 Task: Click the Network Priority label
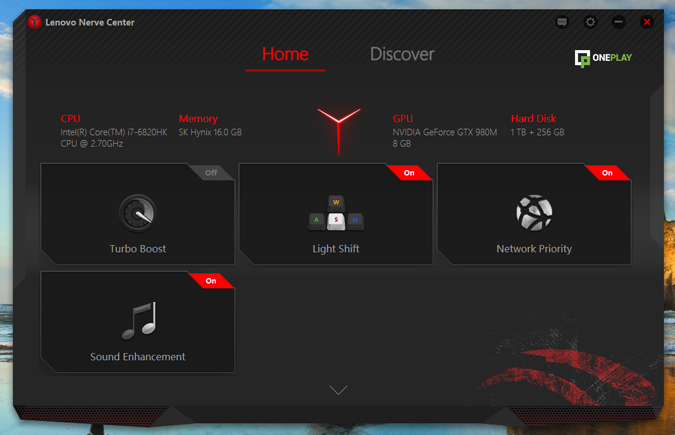(534, 249)
